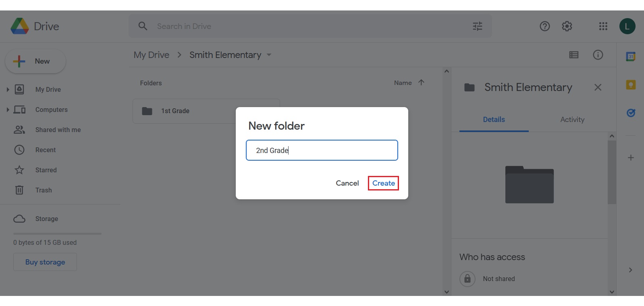Screen dimensions: 644x306
Task: Click the Storage link
Action: tap(47, 219)
